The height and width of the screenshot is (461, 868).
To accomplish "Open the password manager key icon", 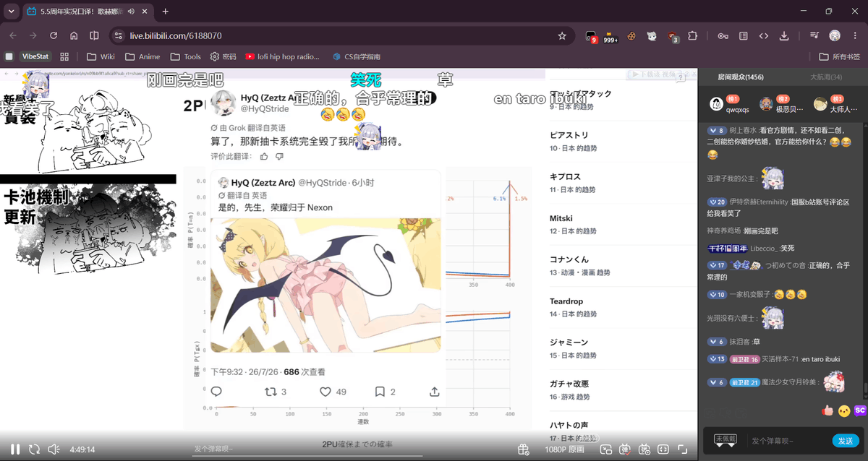I will (723, 35).
